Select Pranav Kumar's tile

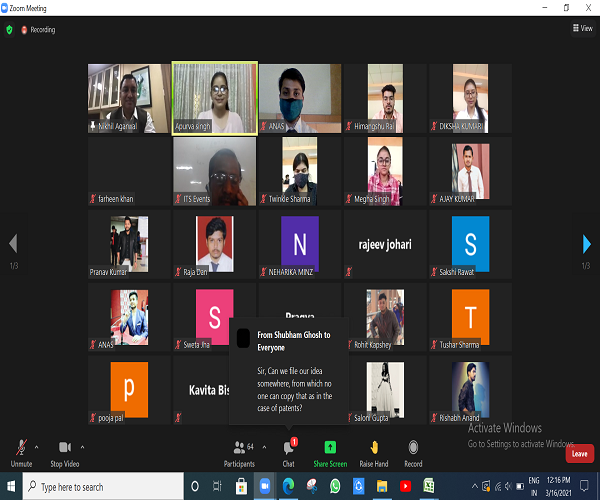[129, 244]
